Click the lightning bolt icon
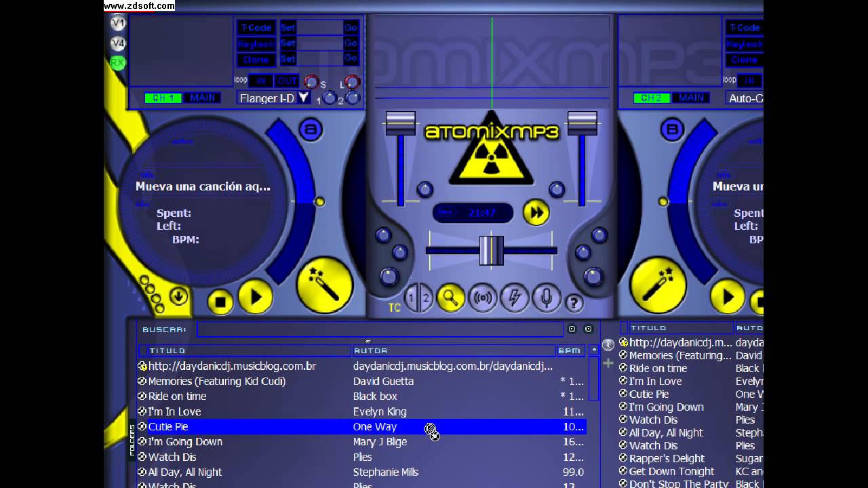The width and height of the screenshot is (868, 488). tap(515, 298)
